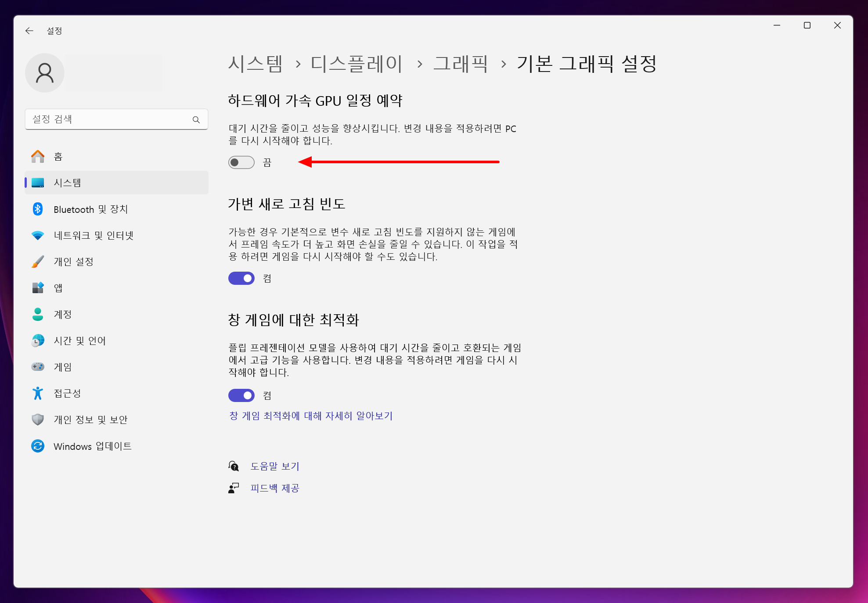Screen dimensions: 868x603
Task: Click the 설정 검색 search field
Action: tap(110, 119)
